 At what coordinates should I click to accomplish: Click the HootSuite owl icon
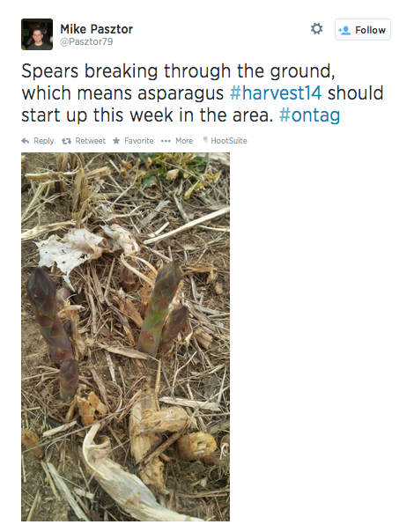[x=205, y=140]
